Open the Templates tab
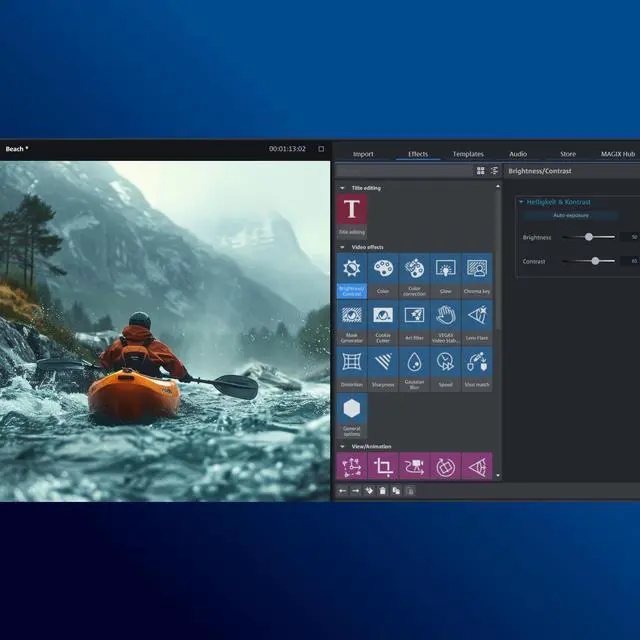Image resolution: width=640 pixels, height=640 pixels. pyautogui.click(x=468, y=154)
